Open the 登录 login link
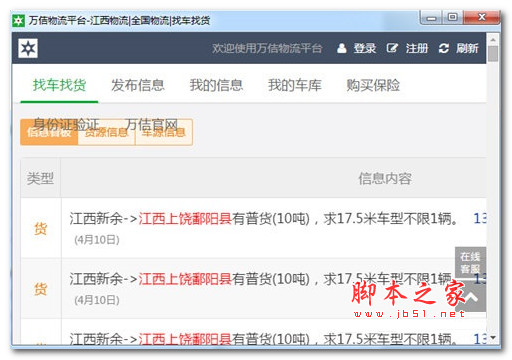This screenshot has width=512, height=360. tap(365, 48)
